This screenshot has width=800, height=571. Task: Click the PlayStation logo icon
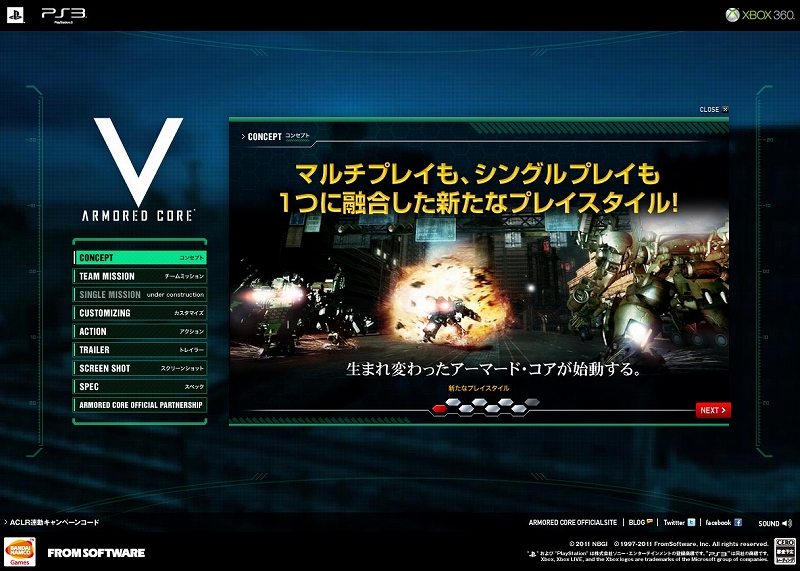(15, 15)
